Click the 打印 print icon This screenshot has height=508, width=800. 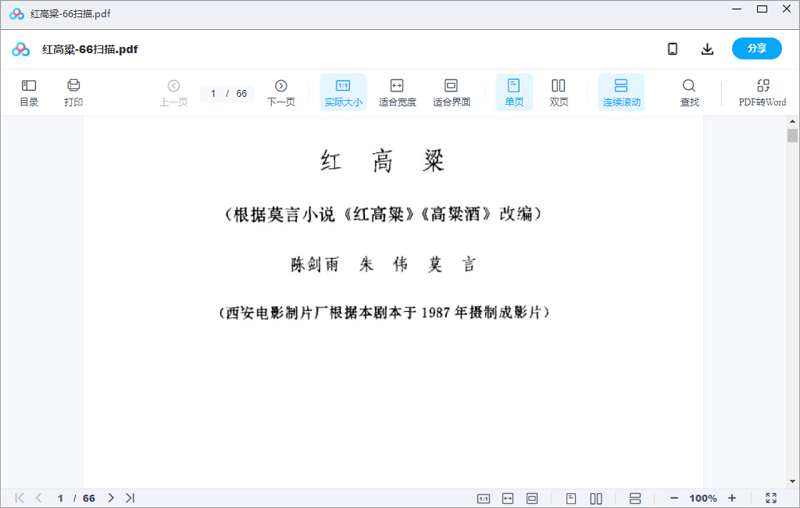(73, 92)
